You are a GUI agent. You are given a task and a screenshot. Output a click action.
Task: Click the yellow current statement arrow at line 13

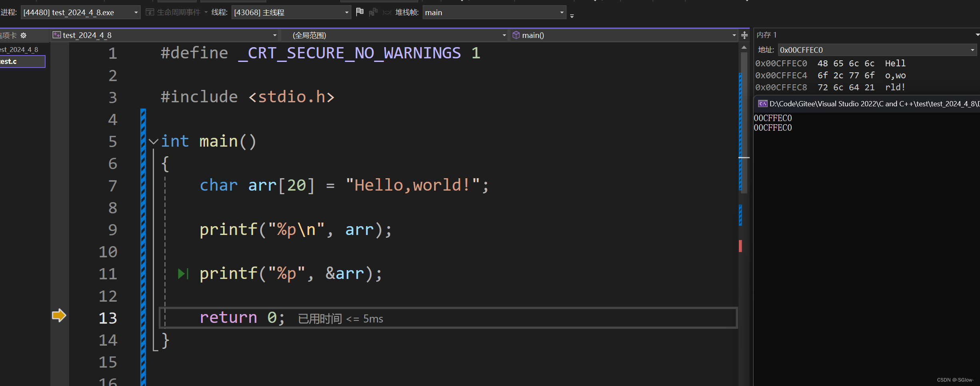tap(59, 316)
